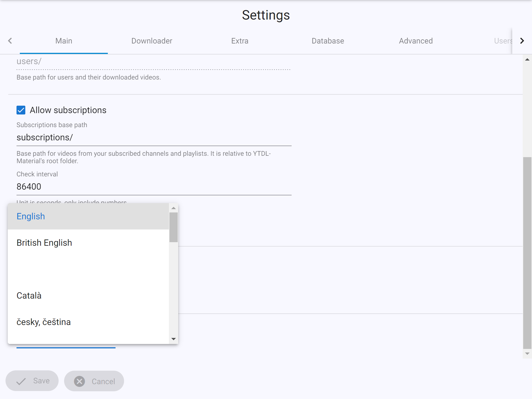Select British English from the language list
This screenshot has height=399, width=532.
point(44,243)
